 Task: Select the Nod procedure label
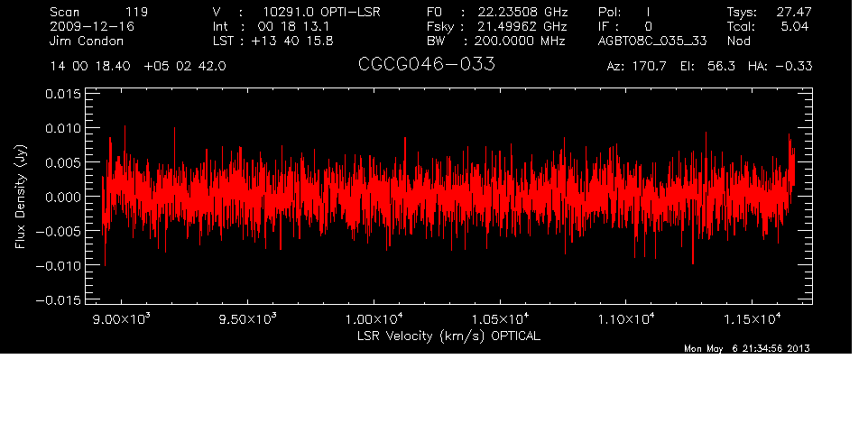[x=738, y=41]
